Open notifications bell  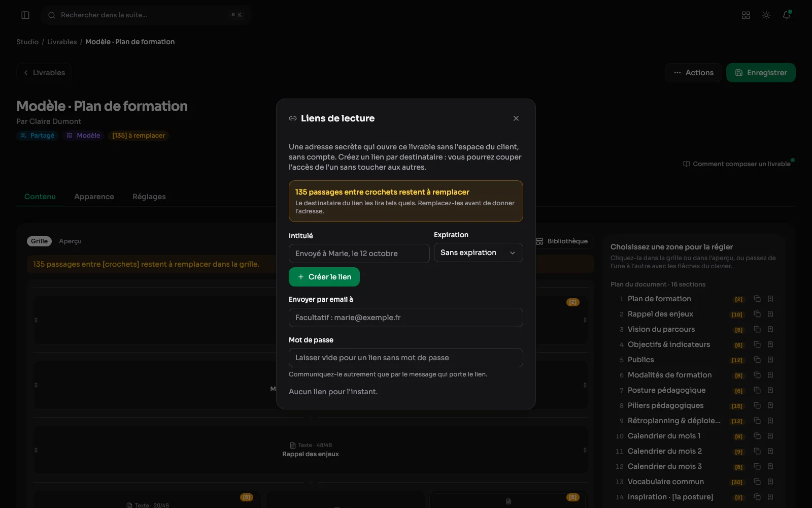(787, 15)
